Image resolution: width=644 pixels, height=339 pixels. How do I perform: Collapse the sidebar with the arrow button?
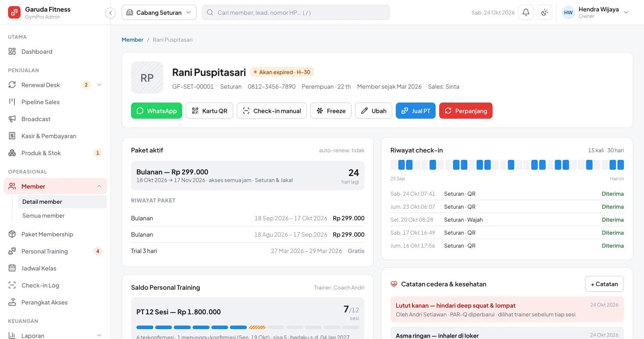pyautogui.click(x=110, y=13)
